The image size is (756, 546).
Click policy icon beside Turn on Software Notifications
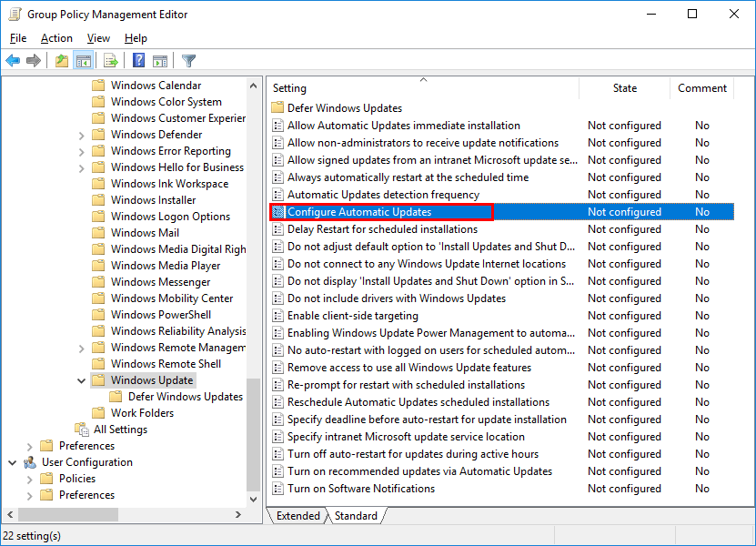pos(277,488)
